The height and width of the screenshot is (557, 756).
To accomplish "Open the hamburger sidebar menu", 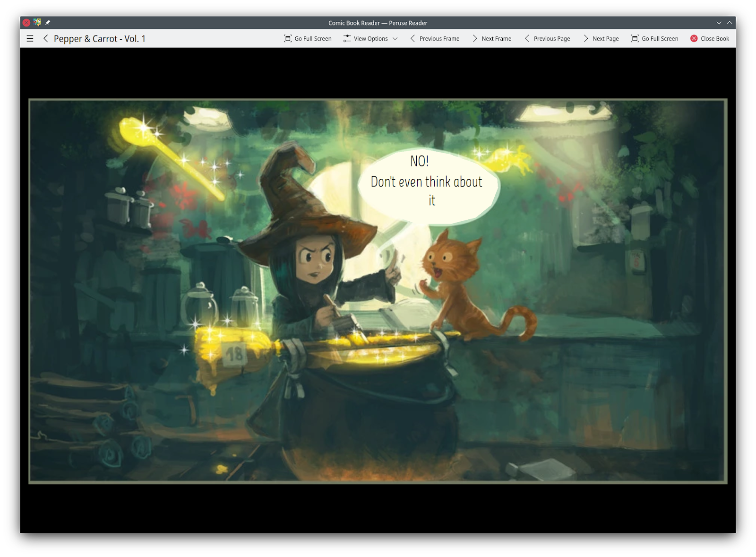I will click(x=30, y=39).
